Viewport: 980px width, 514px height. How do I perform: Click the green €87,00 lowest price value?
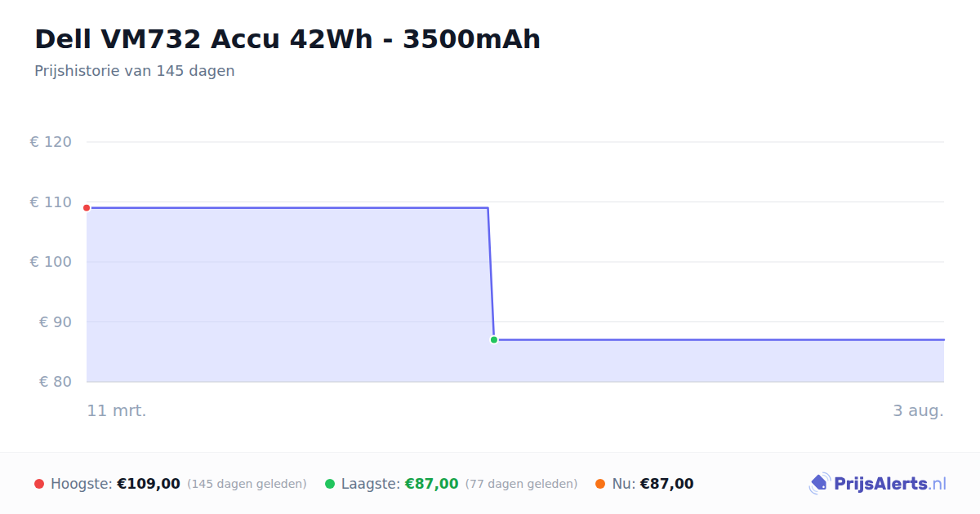pos(432,484)
